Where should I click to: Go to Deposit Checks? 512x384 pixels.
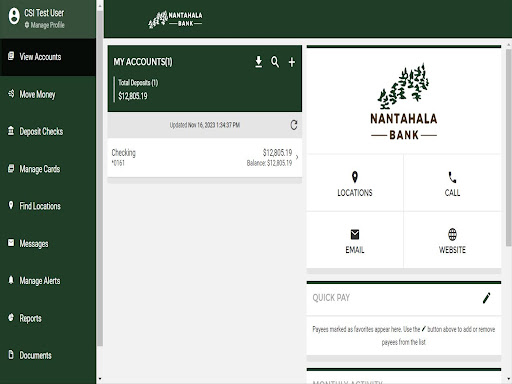pos(48,131)
